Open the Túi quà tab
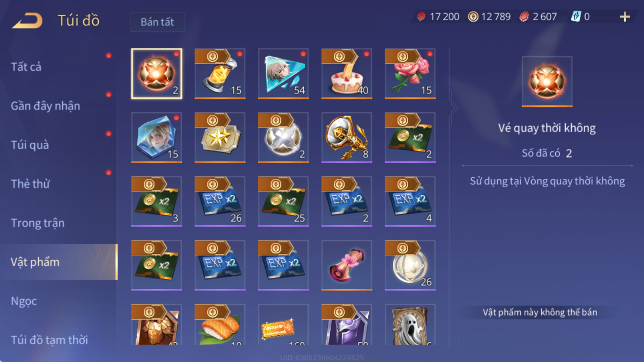This screenshot has height=362, width=644. 30,145
